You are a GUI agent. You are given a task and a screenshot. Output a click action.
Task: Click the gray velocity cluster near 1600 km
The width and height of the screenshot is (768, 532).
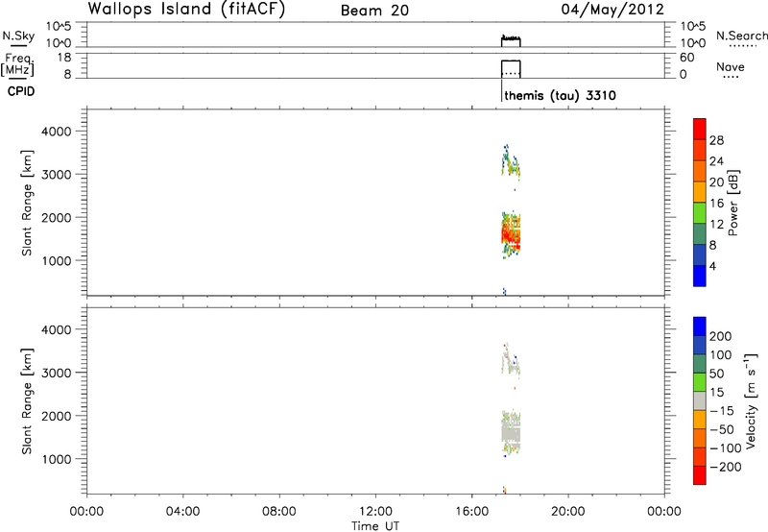coord(511,433)
